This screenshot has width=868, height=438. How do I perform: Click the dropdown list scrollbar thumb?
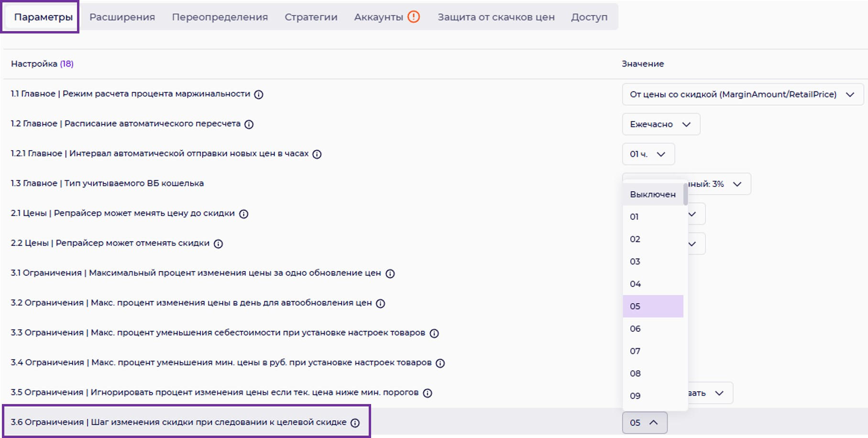pyautogui.click(x=685, y=195)
